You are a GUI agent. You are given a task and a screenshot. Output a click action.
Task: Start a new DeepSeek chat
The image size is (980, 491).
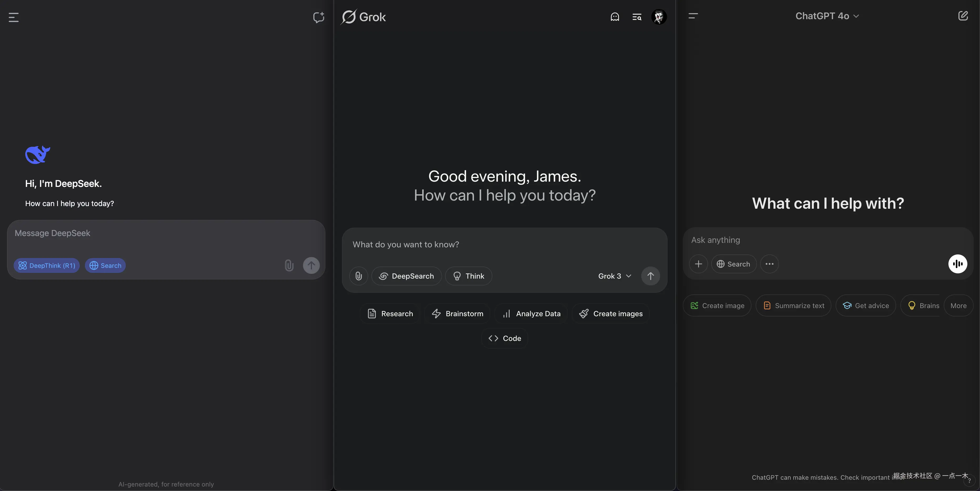(x=319, y=17)
